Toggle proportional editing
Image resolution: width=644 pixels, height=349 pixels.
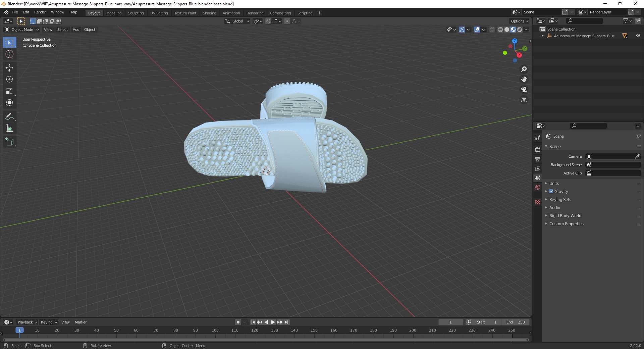[x=287, y=21]
